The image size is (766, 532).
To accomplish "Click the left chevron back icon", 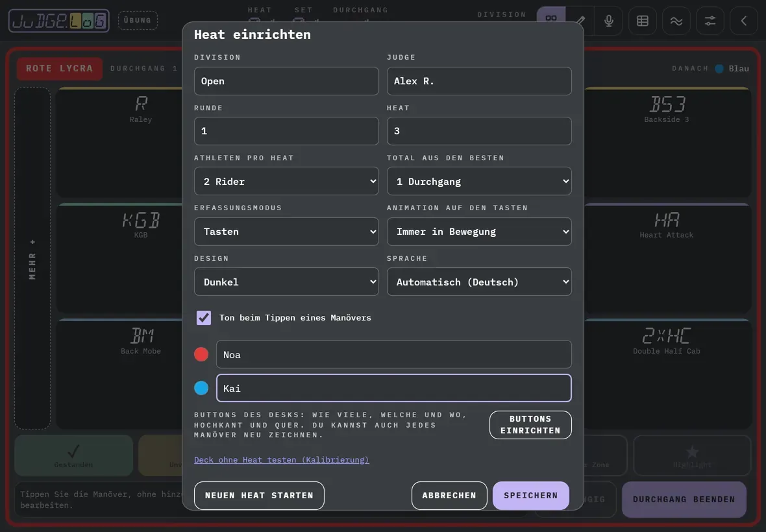I will [743, 21].
